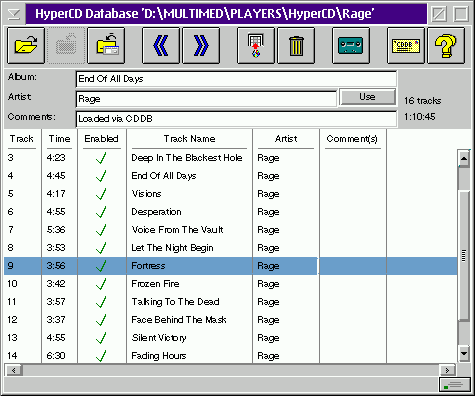Click time value 4:23 for track 3
Viewport: 475px width, 396px height.
(x=56, y=158)
